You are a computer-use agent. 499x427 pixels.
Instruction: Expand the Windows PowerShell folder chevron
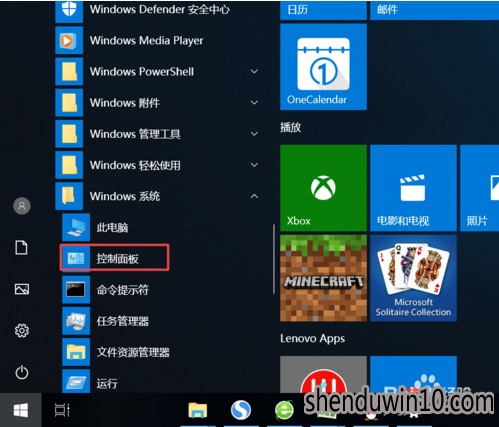coord(254,71)
